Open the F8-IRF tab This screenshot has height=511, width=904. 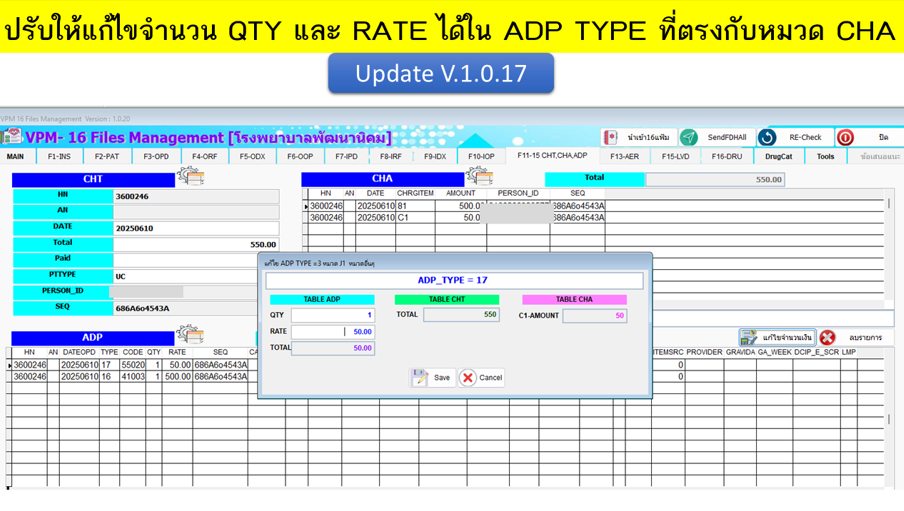(x=391, y=156)
